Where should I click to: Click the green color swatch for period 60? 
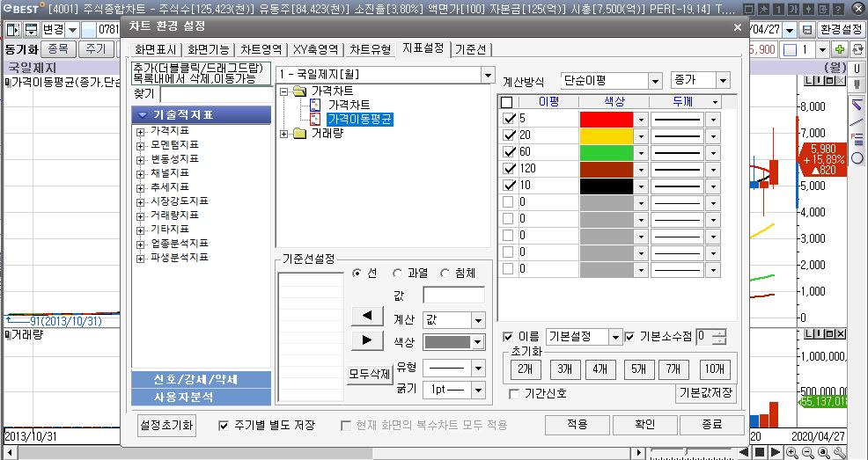pos(607,152)
